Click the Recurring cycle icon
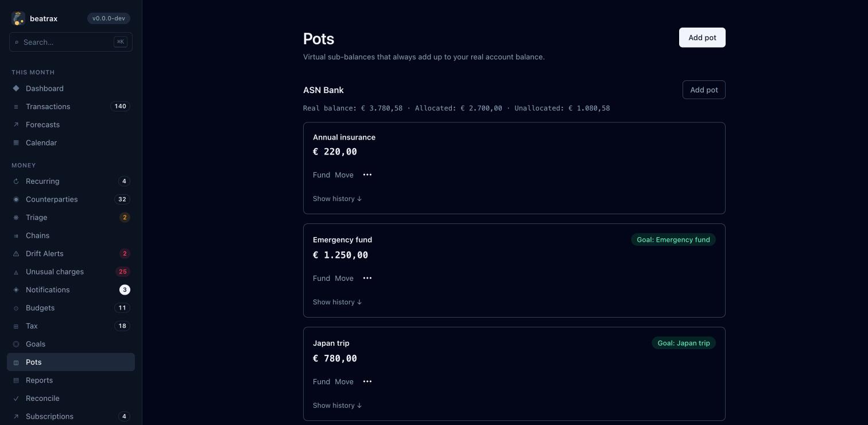The width and height of the screenshot is (868, 425). coord(16,181)
